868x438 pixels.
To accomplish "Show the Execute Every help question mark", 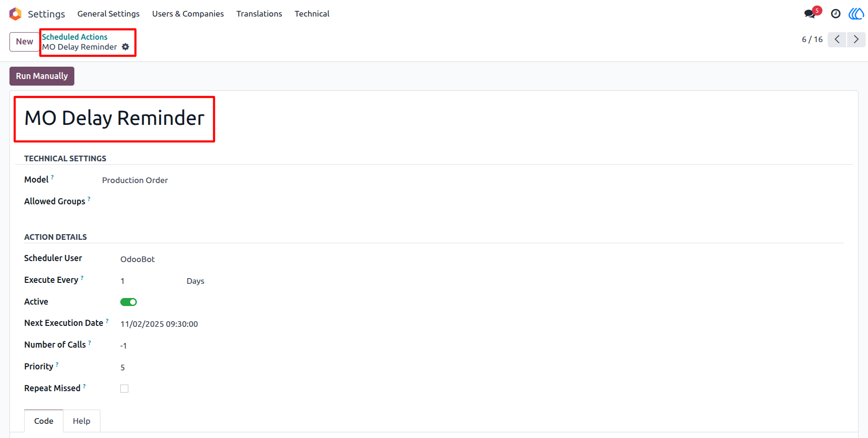I will coord(82,278).
